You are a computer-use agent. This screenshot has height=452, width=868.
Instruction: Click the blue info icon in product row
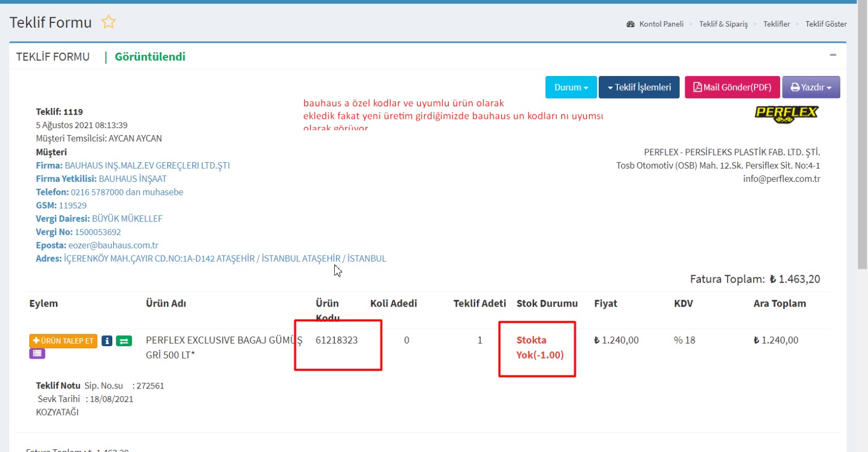107,341
